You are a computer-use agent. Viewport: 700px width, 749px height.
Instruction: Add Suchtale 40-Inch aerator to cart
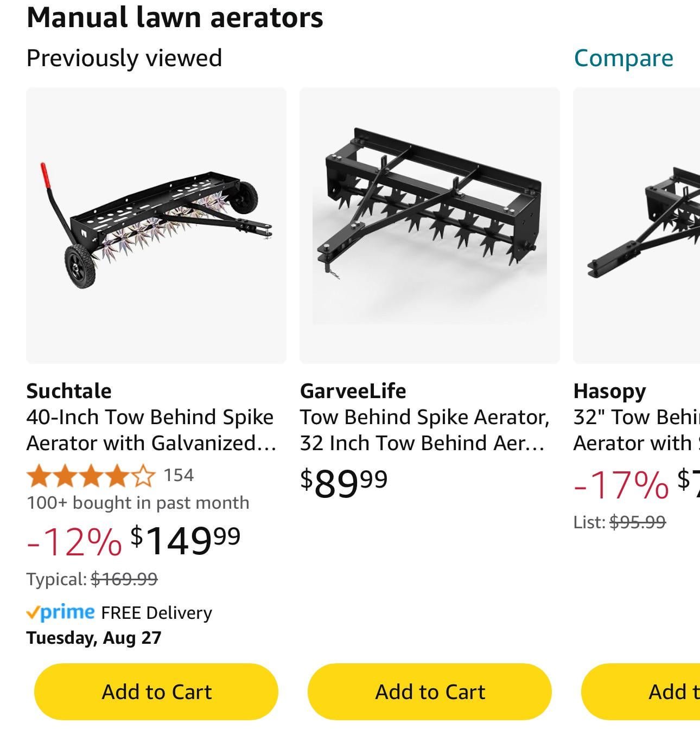[156, 692]
